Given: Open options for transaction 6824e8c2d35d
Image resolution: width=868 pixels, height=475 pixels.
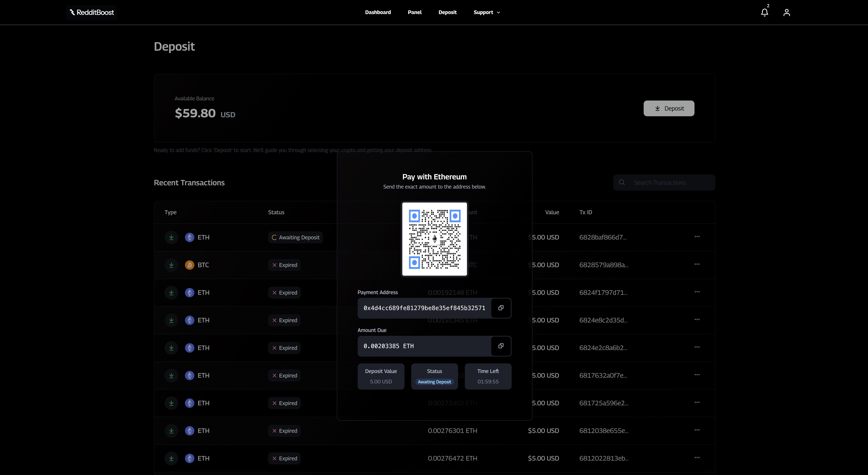Looking at the screenshot, I should pyautogui.click(x=697, y=320).
